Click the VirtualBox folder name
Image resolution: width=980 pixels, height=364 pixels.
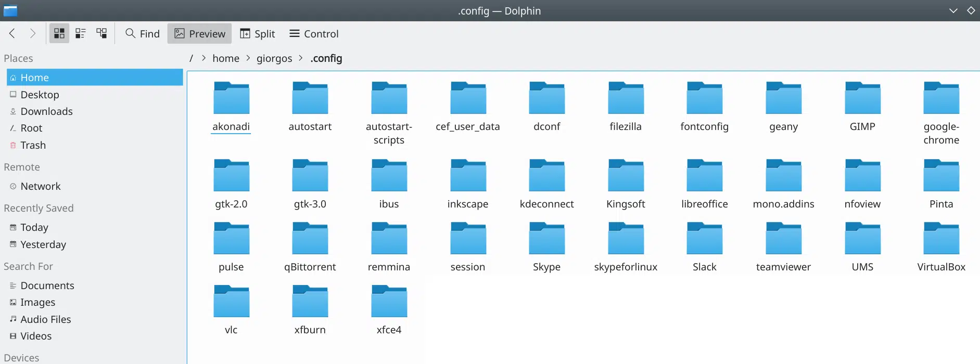click(941, 267)
